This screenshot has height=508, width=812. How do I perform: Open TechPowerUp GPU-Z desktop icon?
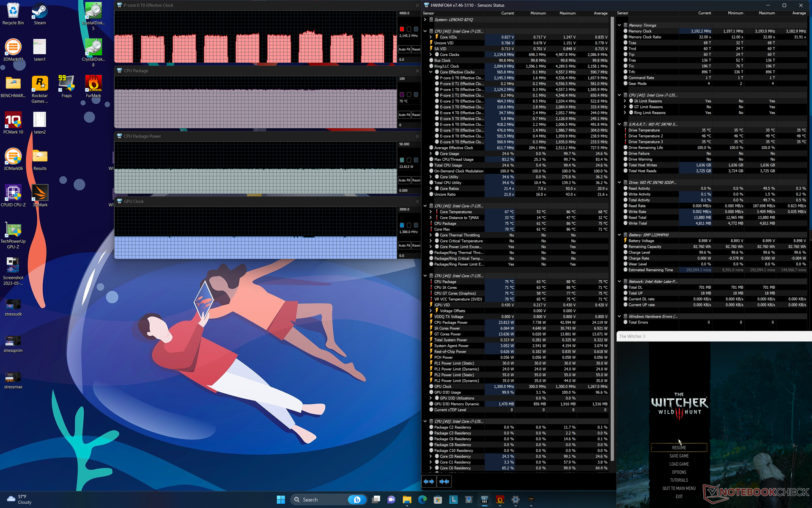click(13, 235)
